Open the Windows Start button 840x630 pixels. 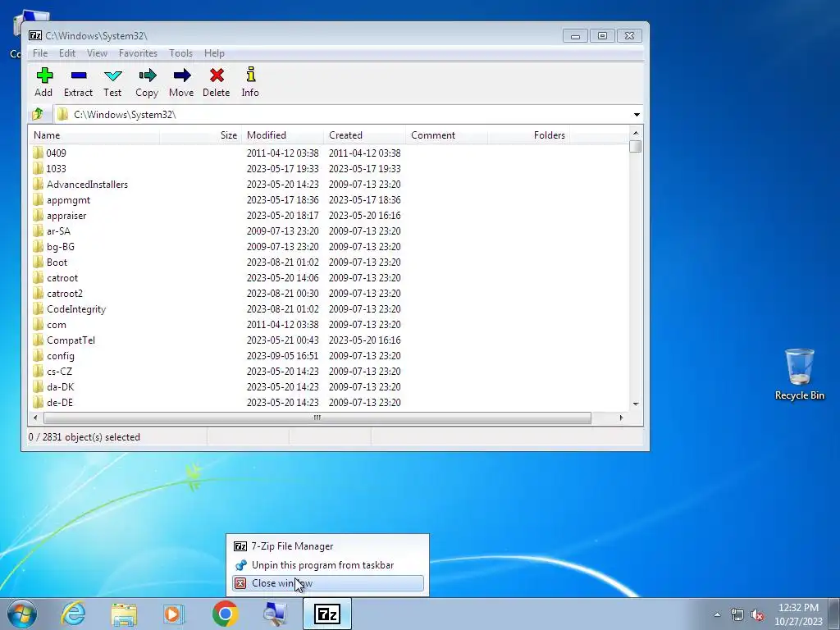[x=22, y=614]
